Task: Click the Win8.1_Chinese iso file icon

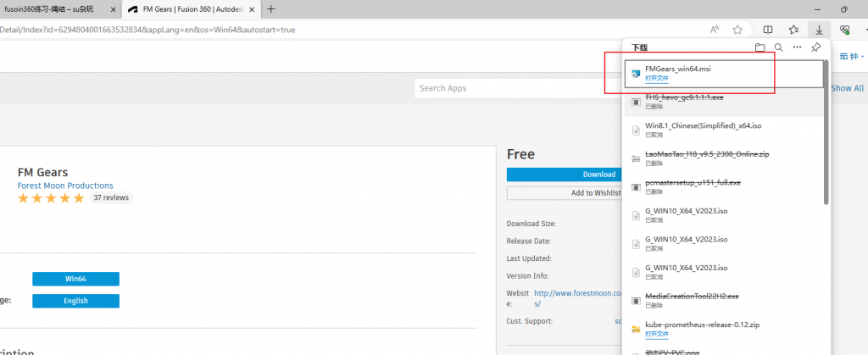Action: (636, 130)
